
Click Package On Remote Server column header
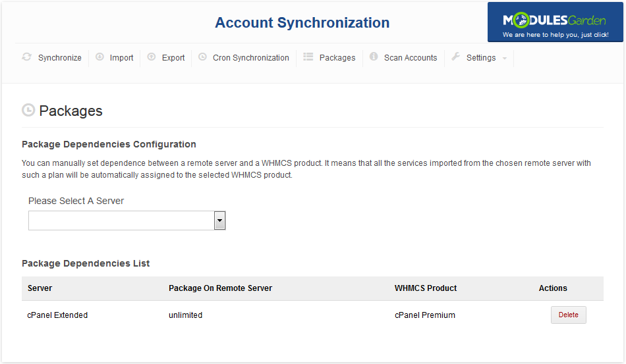[x=220, y=288]
